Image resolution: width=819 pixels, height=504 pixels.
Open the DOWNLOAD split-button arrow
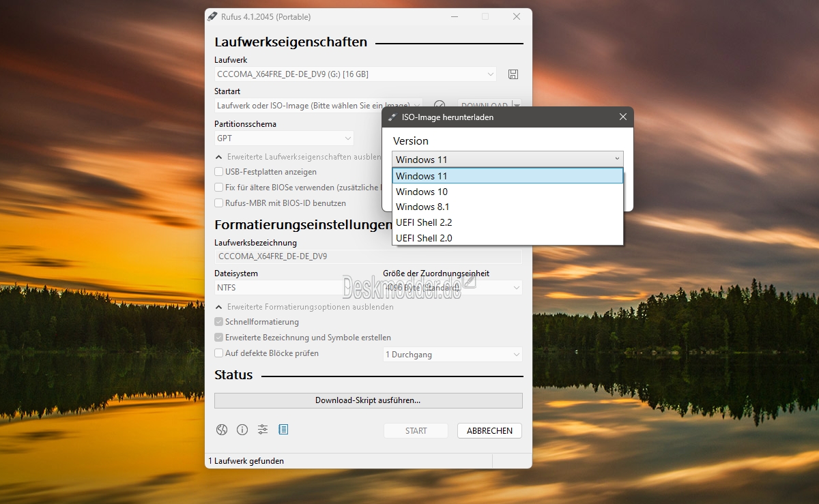point(517,106)
